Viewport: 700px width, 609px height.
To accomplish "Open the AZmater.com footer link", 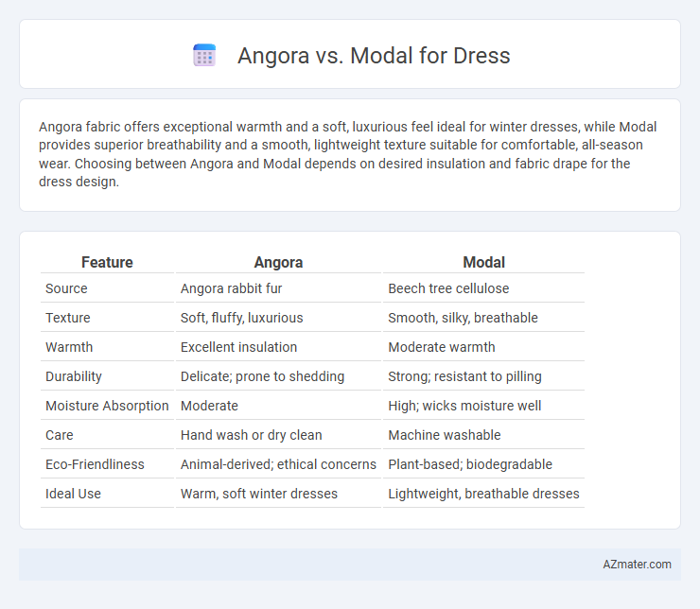I will 637,565.
